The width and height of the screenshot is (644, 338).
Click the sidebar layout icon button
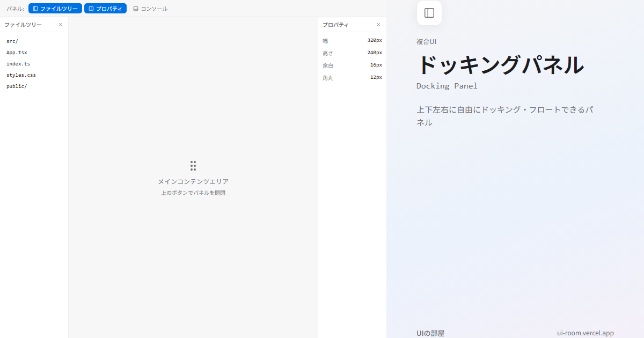[x=429, y=13]
